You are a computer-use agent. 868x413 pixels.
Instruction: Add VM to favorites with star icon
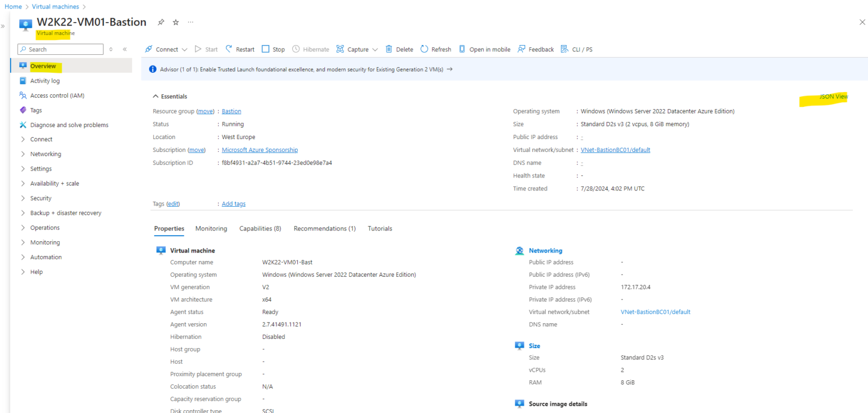coord(175,22)
